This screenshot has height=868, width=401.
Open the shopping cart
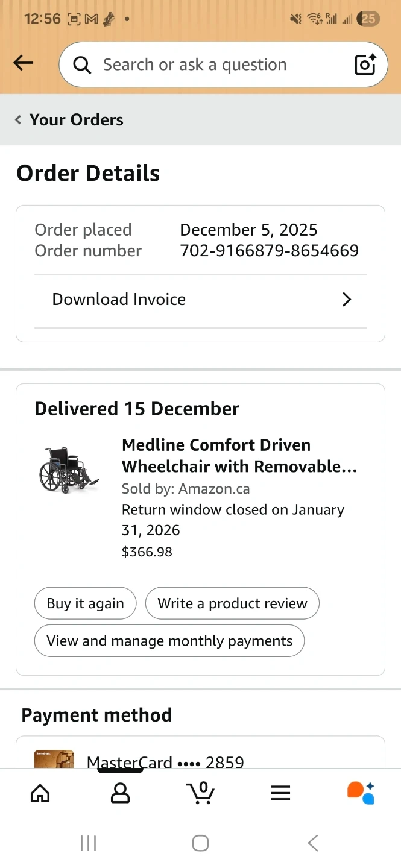(x=200, y=793)
